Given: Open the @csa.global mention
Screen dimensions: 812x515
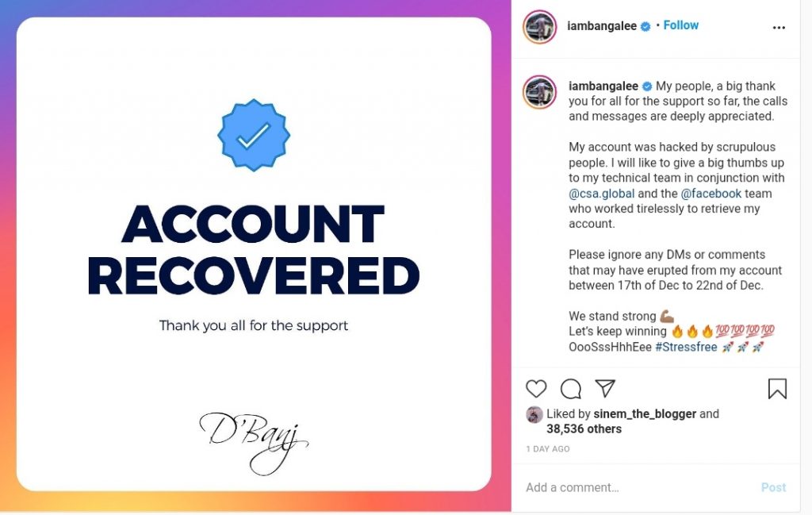Looking at the screenshot, I should click(x=600, y=193).
